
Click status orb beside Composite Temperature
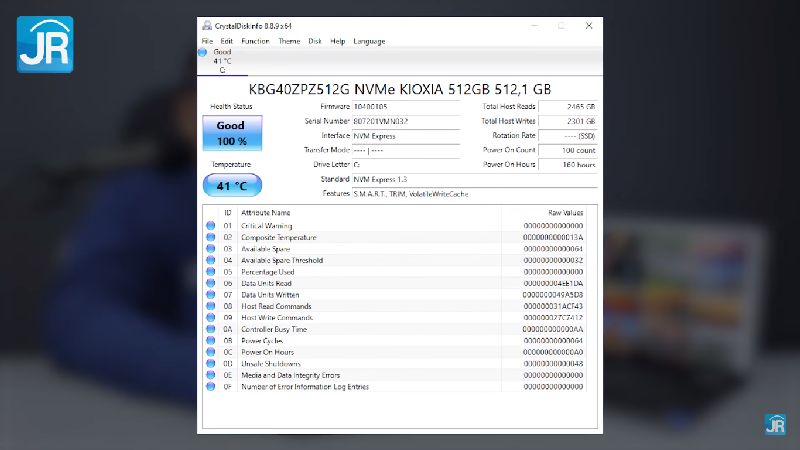210,238
